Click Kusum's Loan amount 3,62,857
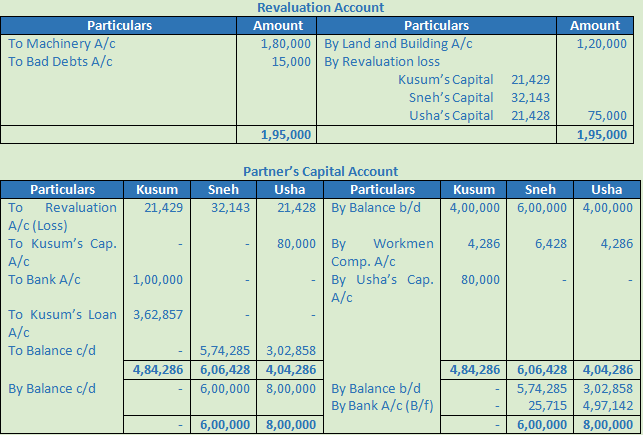 (158, 314)
